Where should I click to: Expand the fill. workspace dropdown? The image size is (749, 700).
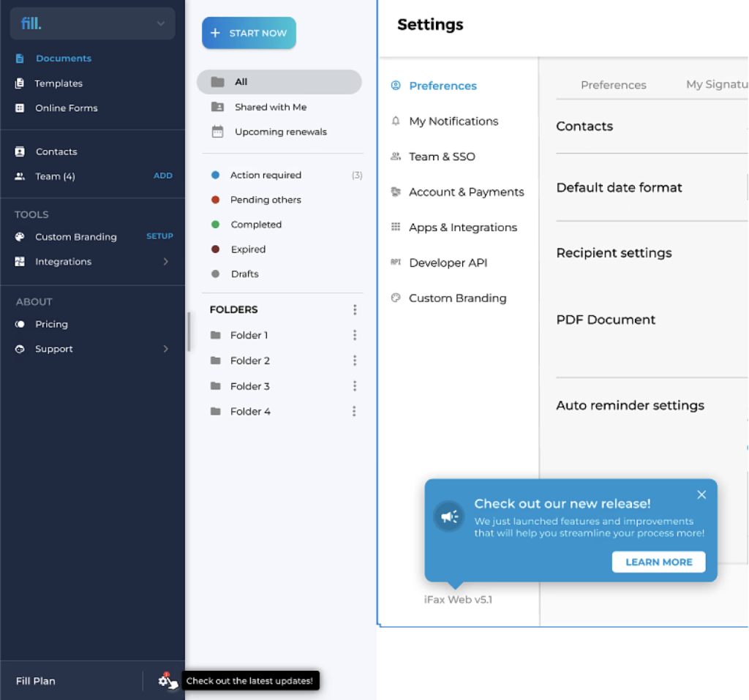pyautogui.click(x=160, y=23)
